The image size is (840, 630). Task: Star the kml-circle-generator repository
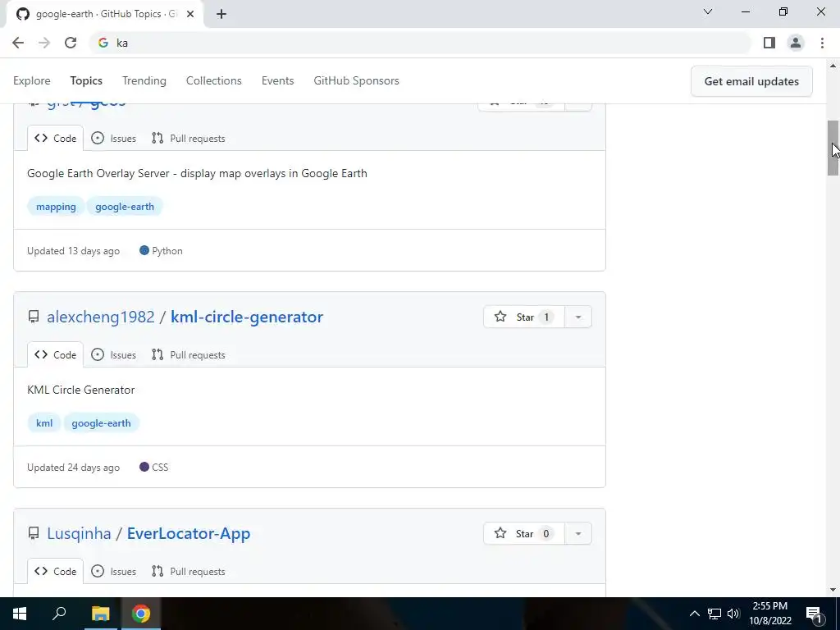(x=524, y=317)
